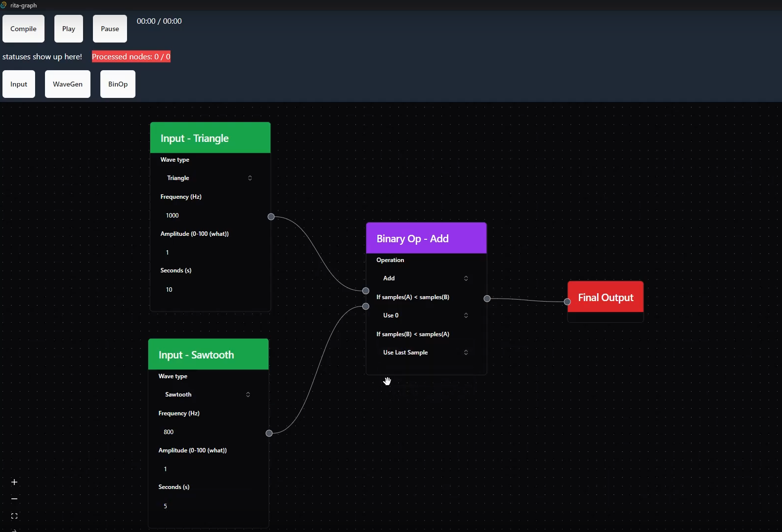This screenshot has width=782, height=532.
Task: Click the fit view canvas icon
Action: click(x=14, y=516)
